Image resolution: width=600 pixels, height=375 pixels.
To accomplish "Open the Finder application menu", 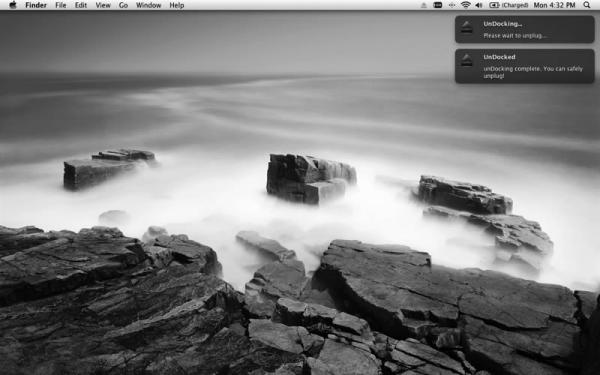I will [36, 5].
